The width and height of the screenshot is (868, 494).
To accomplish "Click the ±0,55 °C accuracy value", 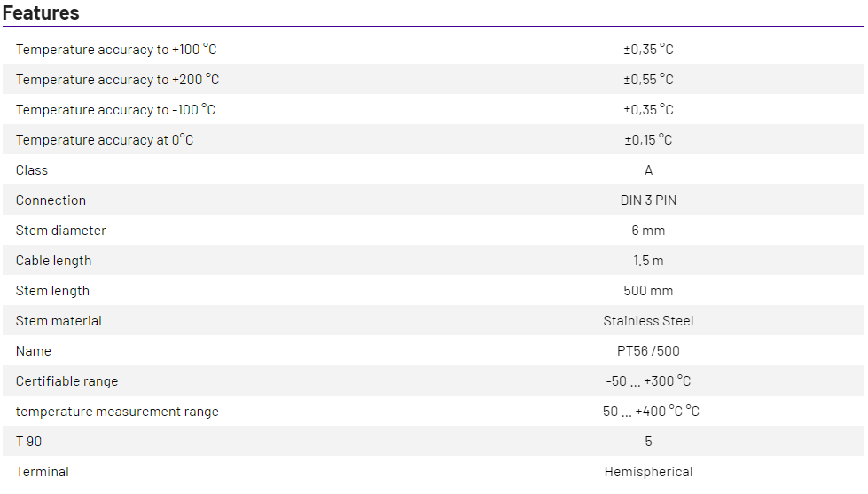I will (x=648, y=80).
